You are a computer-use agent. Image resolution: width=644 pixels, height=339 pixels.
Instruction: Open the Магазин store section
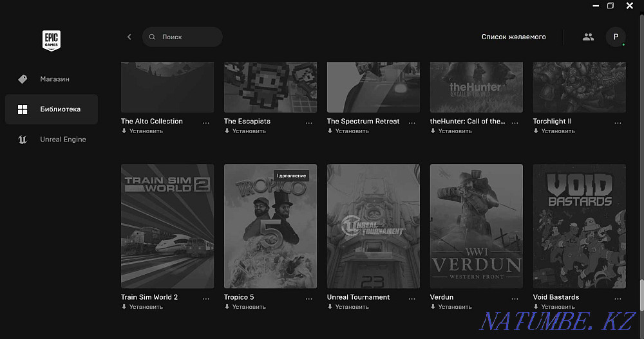click(x=54, y=79)
